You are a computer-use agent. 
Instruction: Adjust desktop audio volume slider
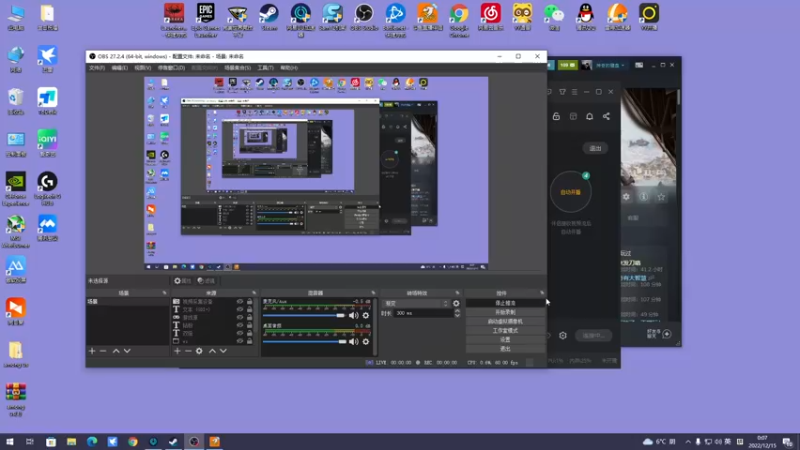tap(305, 341)
